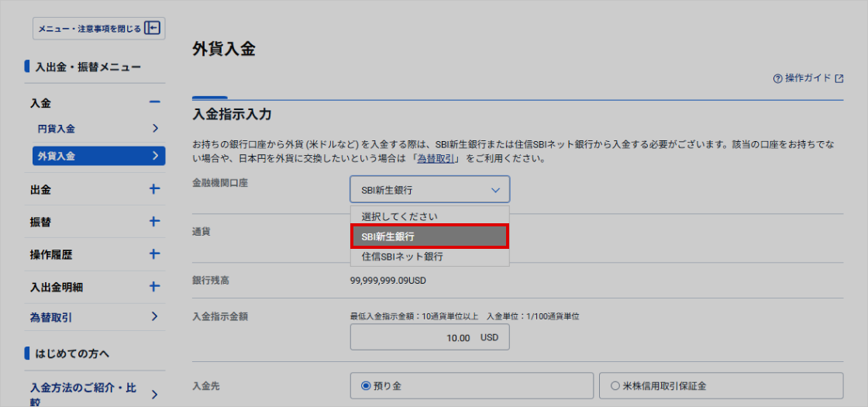The height and width of the screenshot is (407, 868).
Task: Expand the 操作履歴 menu section
Action: pos(154,254)
